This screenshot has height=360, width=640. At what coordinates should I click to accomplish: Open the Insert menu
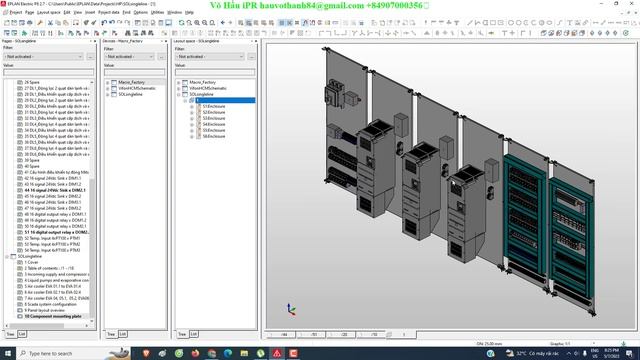90,12
